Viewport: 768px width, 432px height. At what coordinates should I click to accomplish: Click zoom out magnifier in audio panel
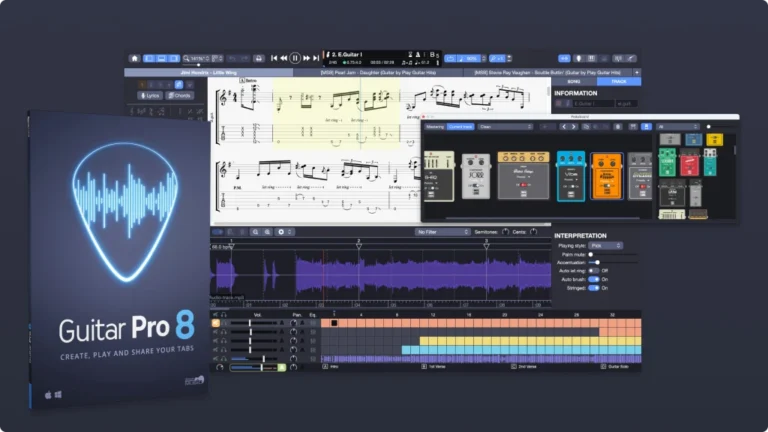[x=255, y=232]
